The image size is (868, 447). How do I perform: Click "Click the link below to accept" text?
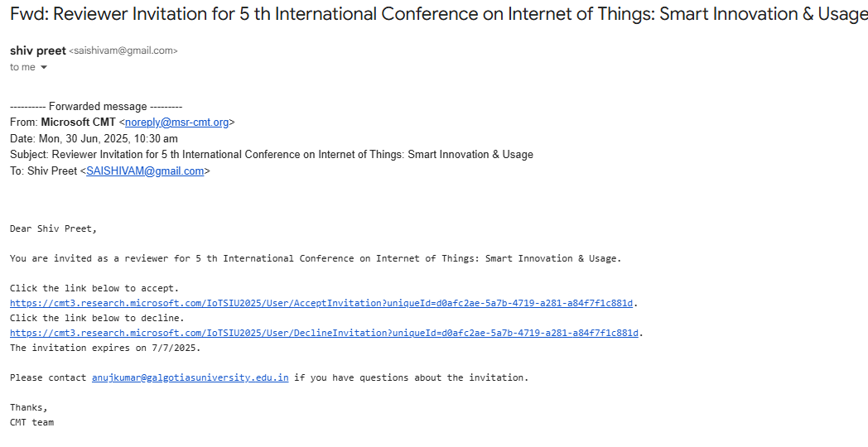click(x=94, y=288)
